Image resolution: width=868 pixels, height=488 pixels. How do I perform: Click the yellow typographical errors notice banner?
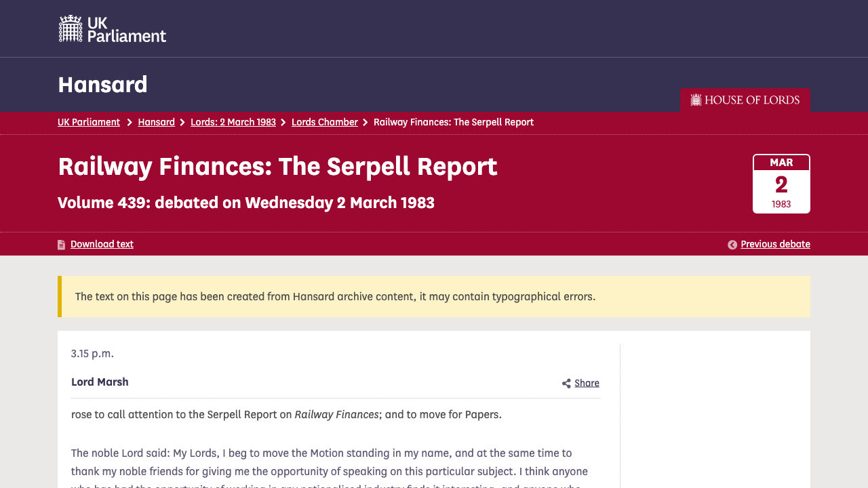coord(434,296)
